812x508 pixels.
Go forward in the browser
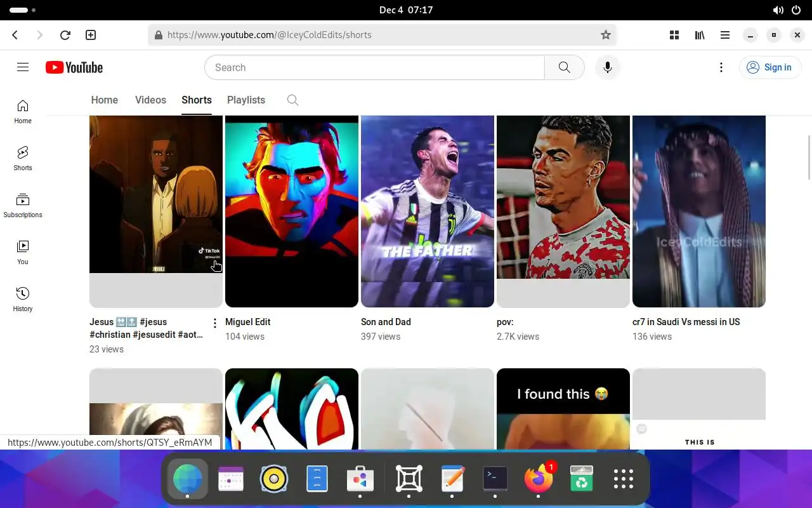click(x=40, y=35)
